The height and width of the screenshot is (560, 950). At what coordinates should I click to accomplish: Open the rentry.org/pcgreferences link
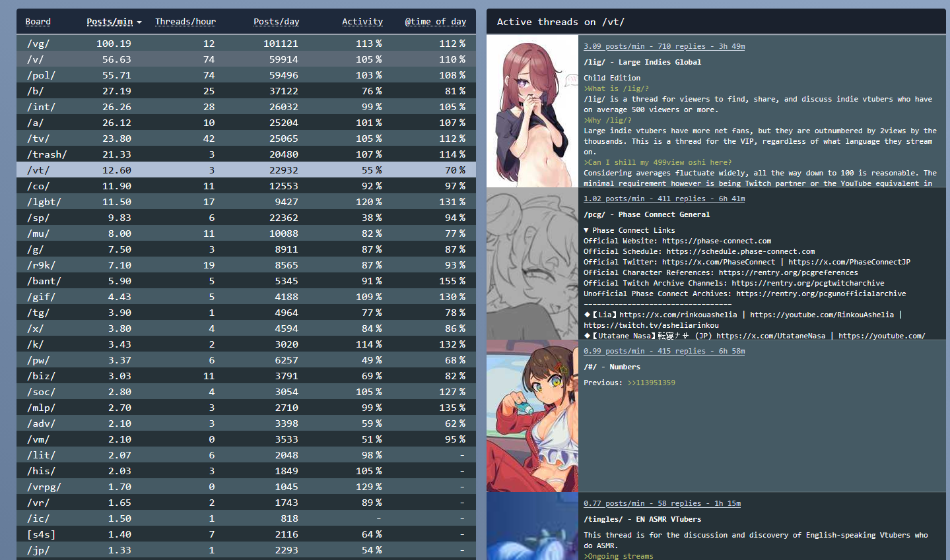coord(789,272)
